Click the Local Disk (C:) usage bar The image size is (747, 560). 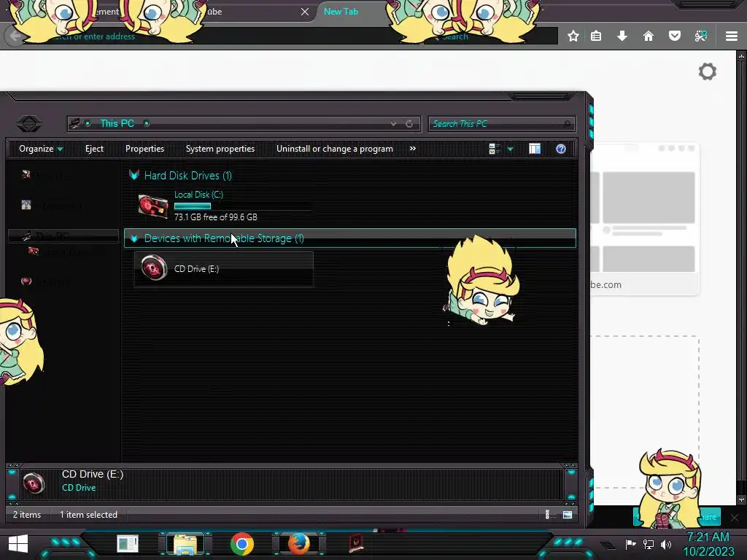point(243,206)
